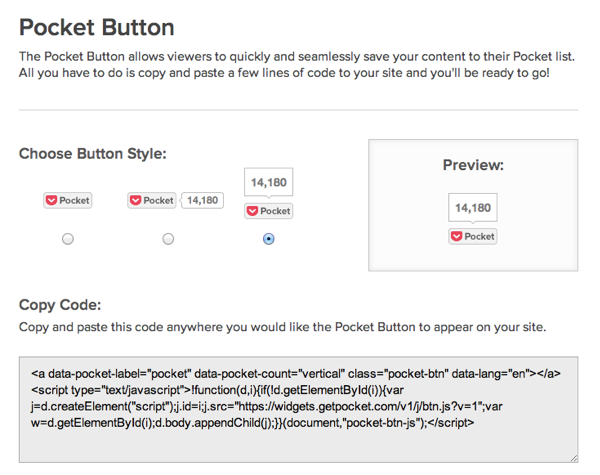The image size is (600, 475).
Task: Click the red Pocket logo in Preview button
Action: tap(457, 236)
